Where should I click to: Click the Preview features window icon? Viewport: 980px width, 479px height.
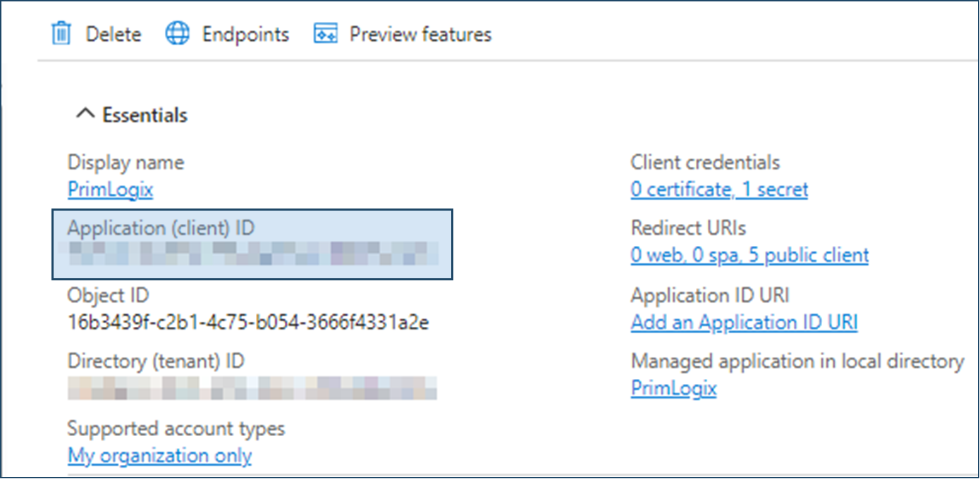[325, 34]
